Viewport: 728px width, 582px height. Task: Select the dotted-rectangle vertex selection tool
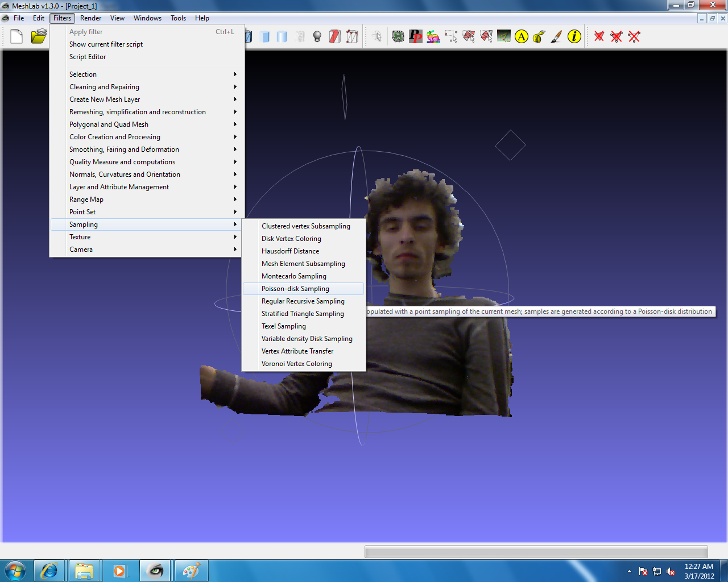pyautogui.click(x=451, y=37)
